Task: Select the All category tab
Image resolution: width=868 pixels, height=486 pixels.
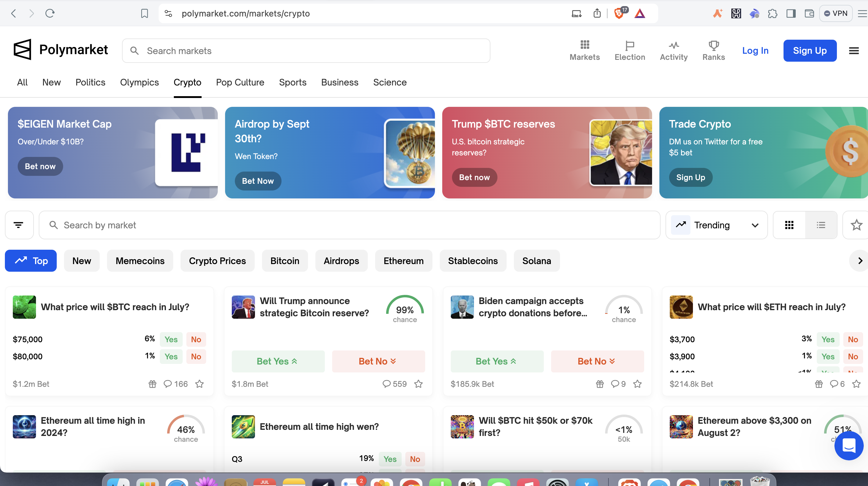Action: pos(22,82)
